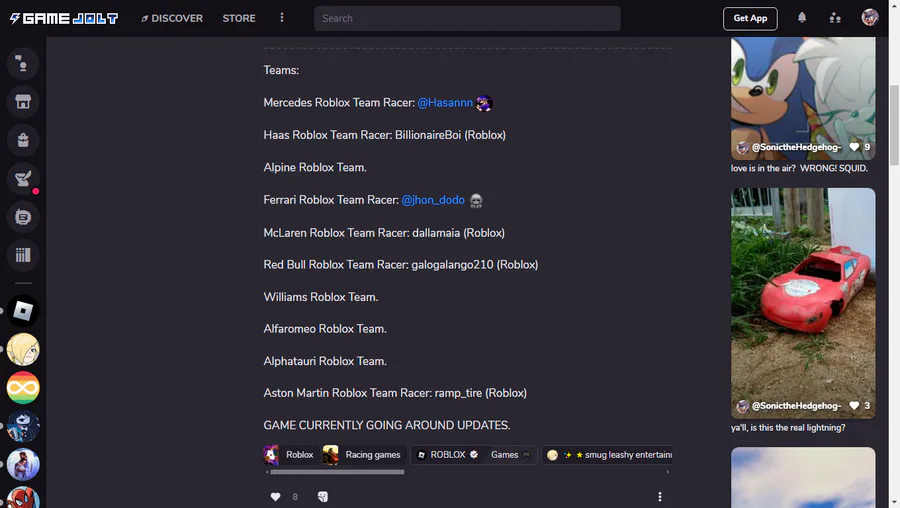The image size is (900, 508).
Task: Open the blue robot character community in the sidebar
Action: pos(23,426)
